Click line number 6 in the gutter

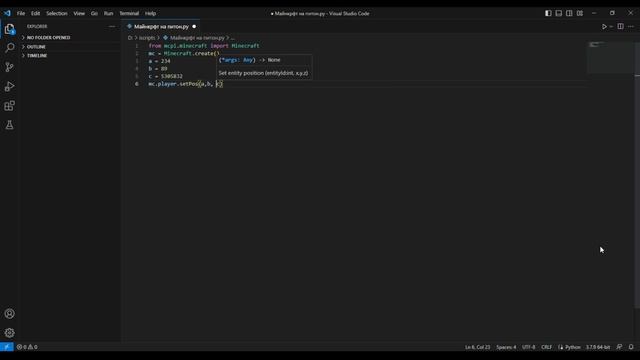point(137,84)
